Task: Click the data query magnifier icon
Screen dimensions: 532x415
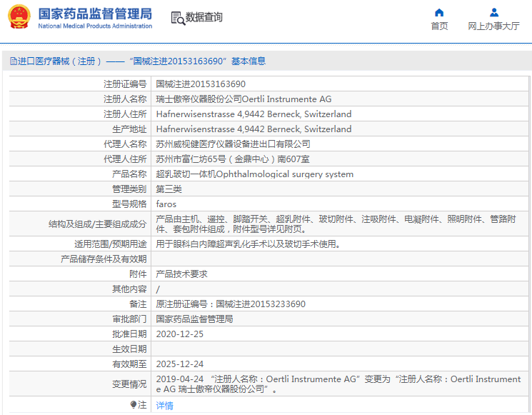Action: pos(178,19)
